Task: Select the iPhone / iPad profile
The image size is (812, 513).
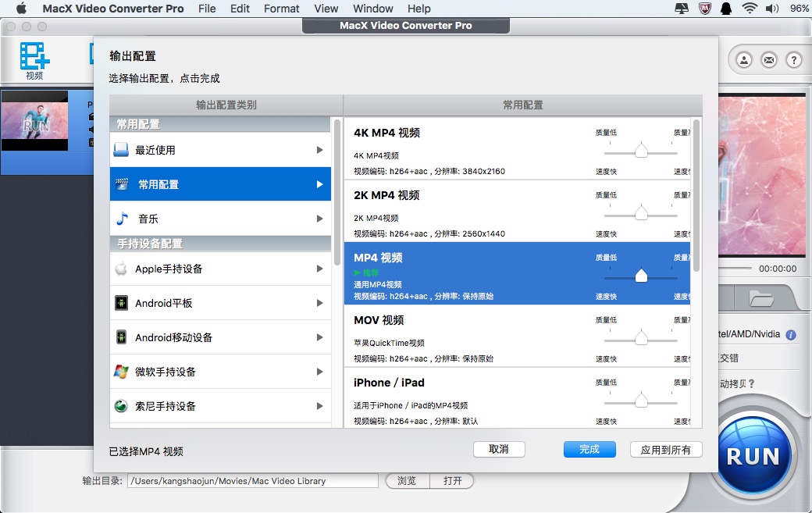Action: point(517,397)
